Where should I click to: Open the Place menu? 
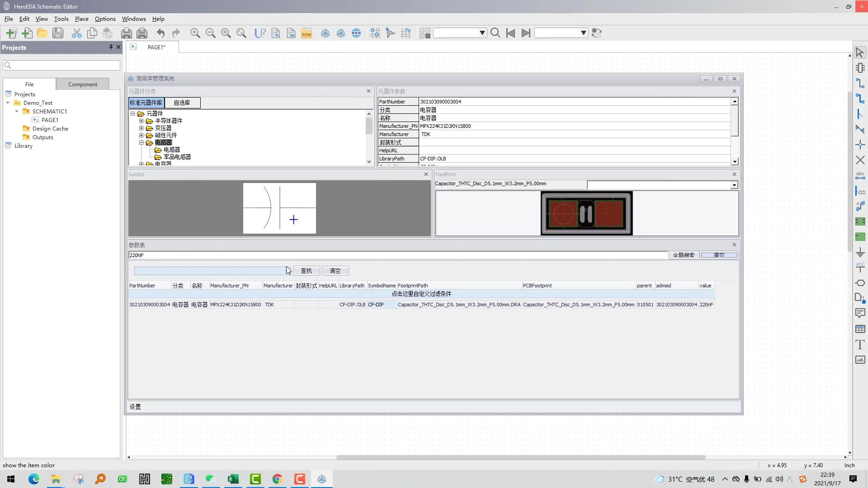coord(81,19)
